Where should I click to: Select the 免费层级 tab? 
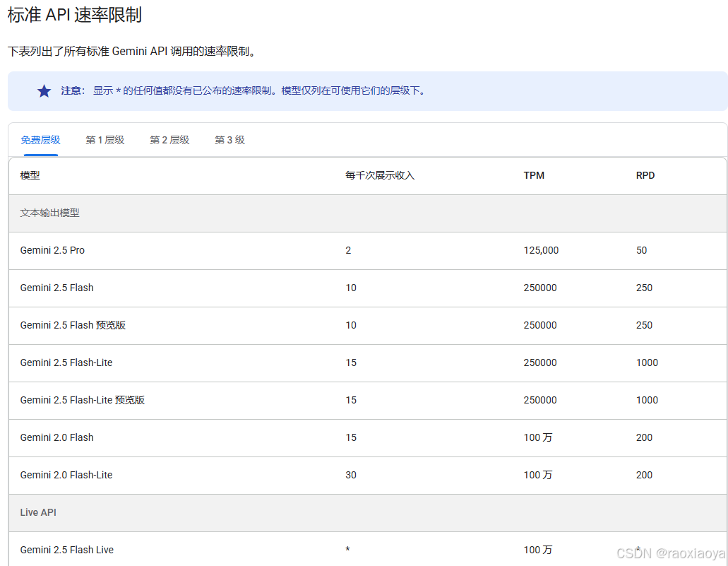click(40, 140)
